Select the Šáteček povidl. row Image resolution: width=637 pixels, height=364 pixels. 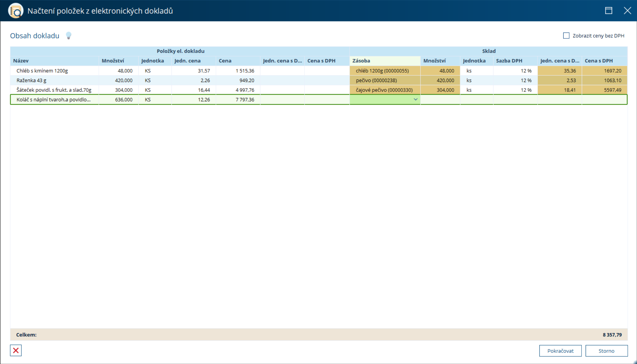point(54,90)
